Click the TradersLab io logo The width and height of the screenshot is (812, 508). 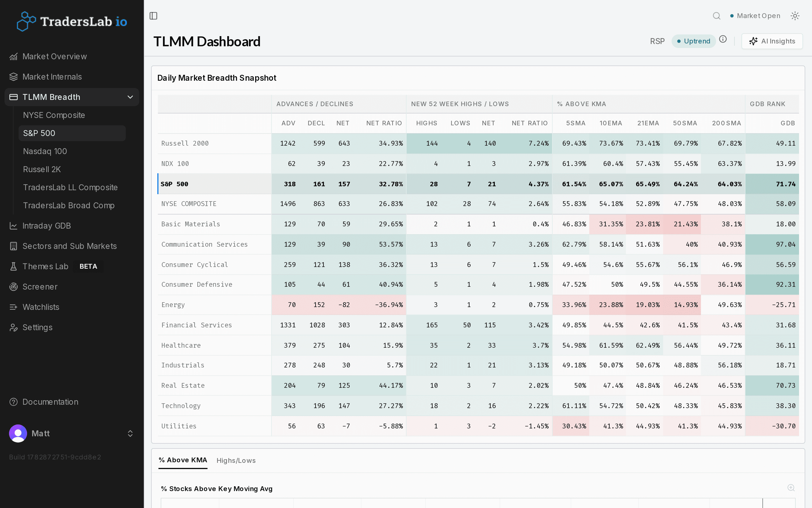(x=72, y=21)
